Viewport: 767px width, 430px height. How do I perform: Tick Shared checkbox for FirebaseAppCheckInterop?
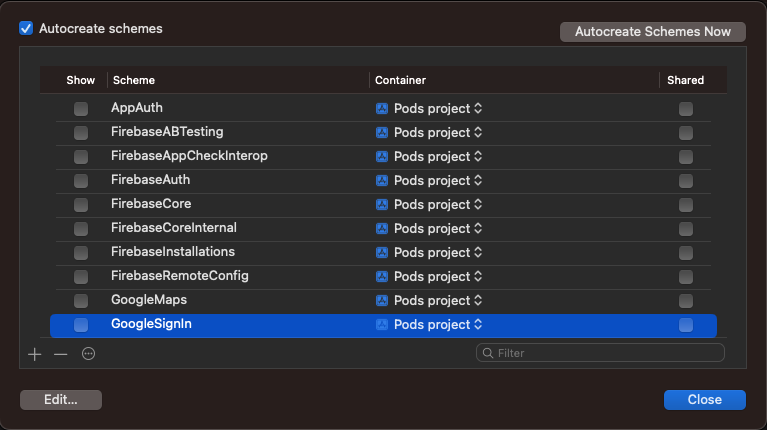pyautogui.click(x=686, y=157)
